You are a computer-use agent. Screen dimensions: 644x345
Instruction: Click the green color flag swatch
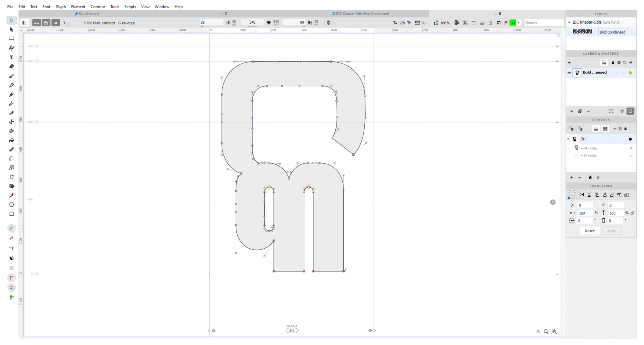(513, 23)
